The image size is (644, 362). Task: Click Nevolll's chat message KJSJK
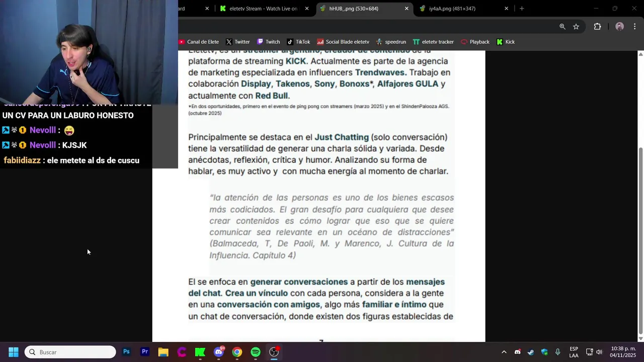coord(74,145)
